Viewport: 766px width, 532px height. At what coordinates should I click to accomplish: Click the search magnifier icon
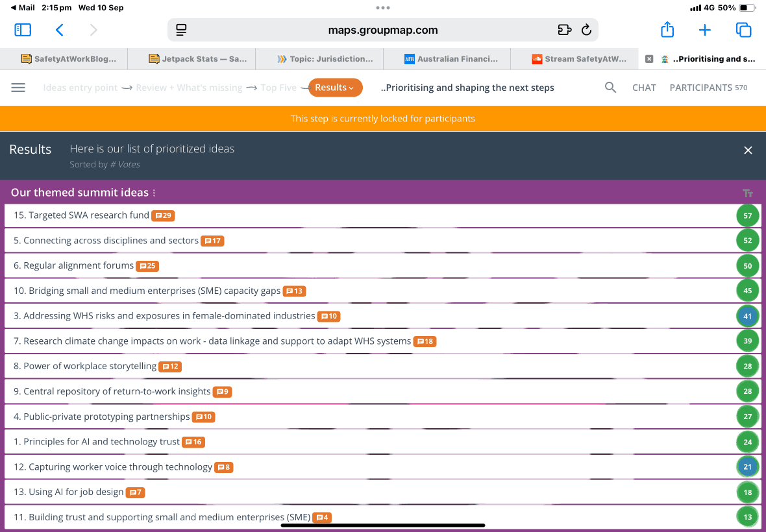click(x=610, y=88)
